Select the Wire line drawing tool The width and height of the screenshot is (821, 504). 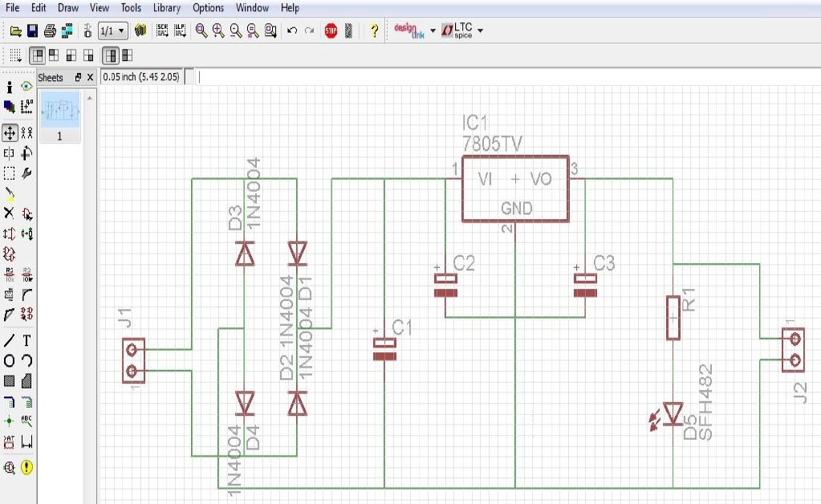pos(10,340)
